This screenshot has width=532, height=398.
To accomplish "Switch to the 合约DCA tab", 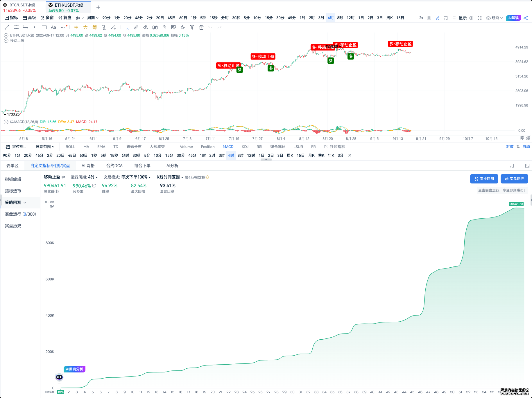I will [x=114, y=166].
